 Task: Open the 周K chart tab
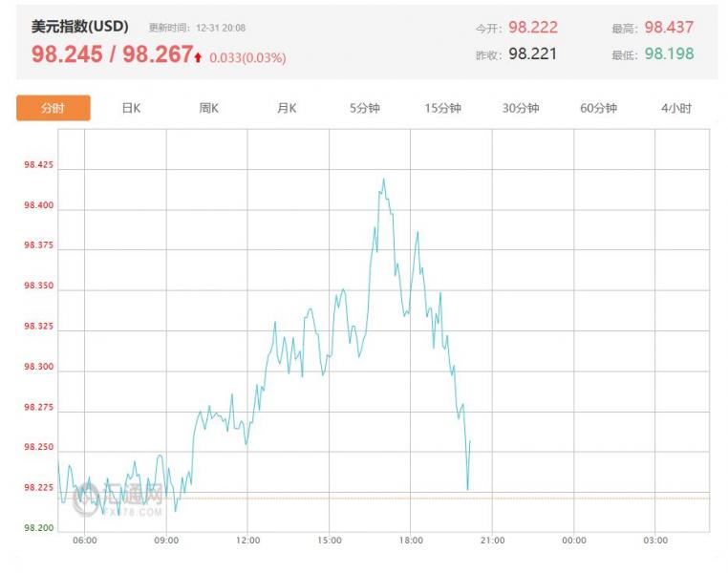208,108
